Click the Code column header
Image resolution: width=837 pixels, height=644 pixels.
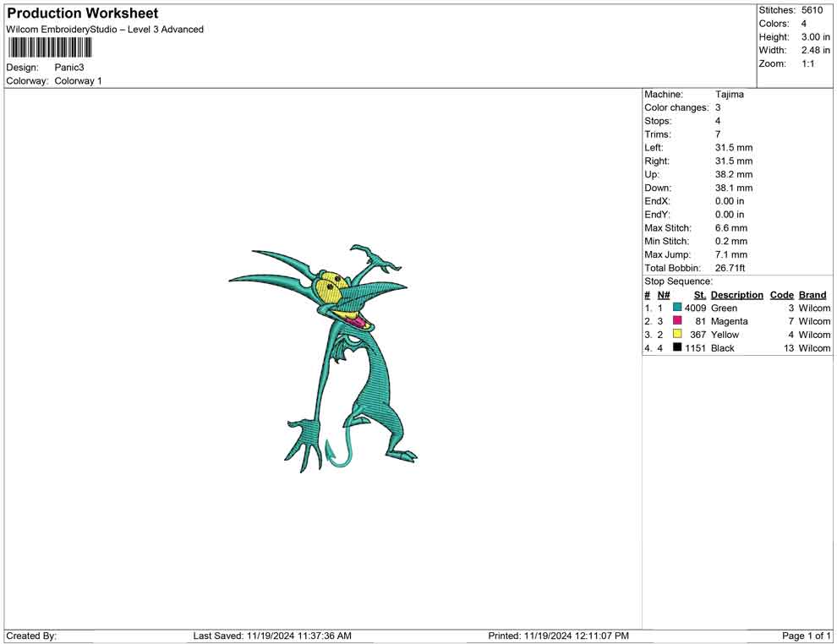[781, 295]
